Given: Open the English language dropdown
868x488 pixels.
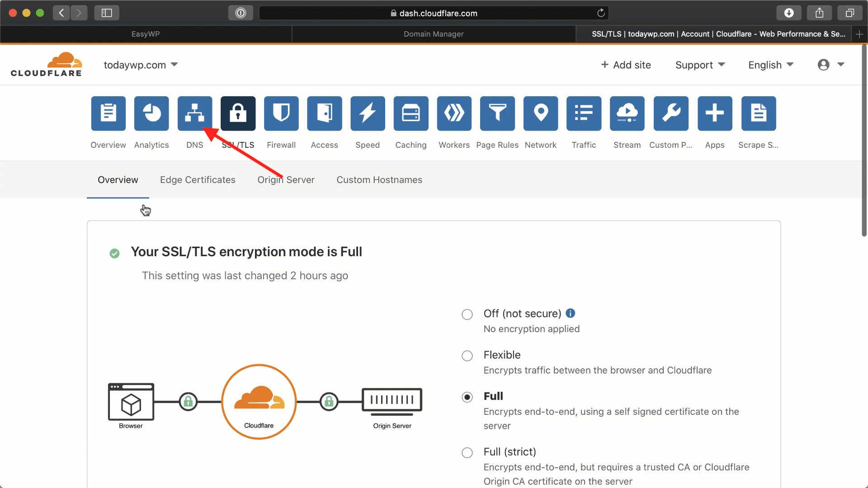Looking at the screenshot, I should [771, 65].
